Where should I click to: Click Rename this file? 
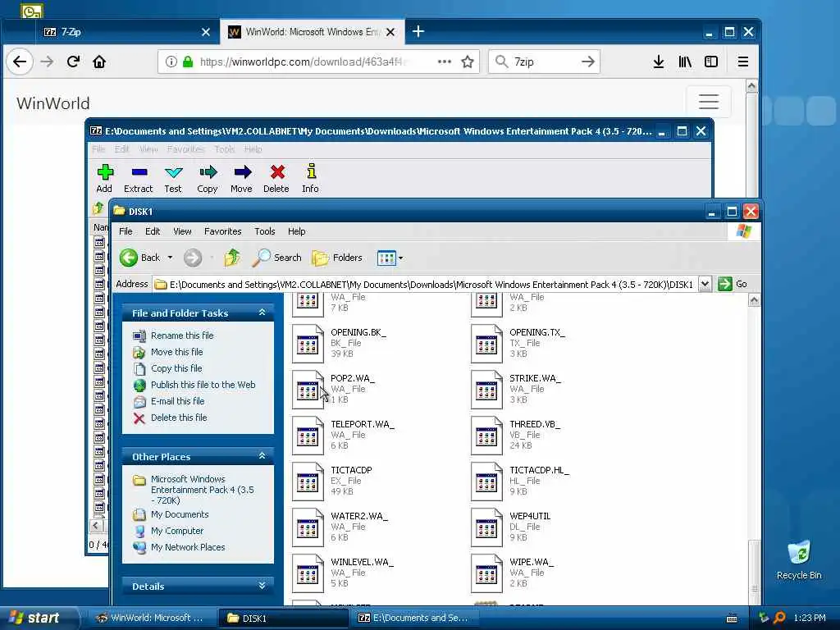(x=182, y=336)
